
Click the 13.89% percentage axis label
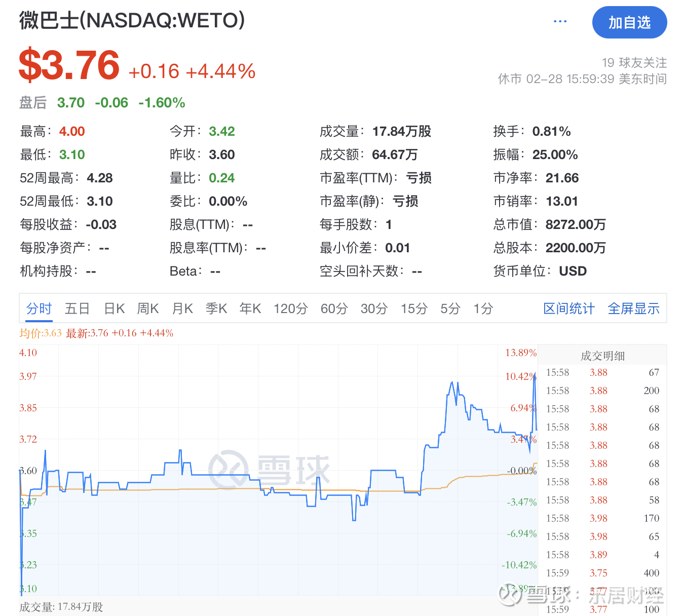(521, 353)
